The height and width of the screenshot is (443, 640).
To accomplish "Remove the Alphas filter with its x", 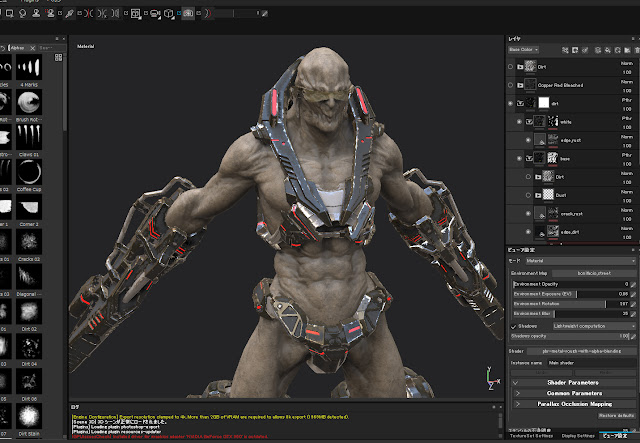I will click(33, 48).
